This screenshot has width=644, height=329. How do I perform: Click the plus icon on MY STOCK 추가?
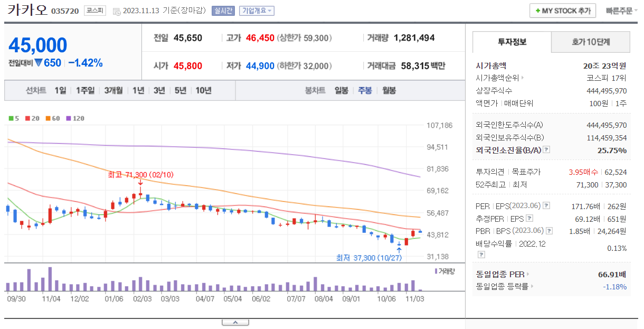pyautogui.click(x=537, y=11)
